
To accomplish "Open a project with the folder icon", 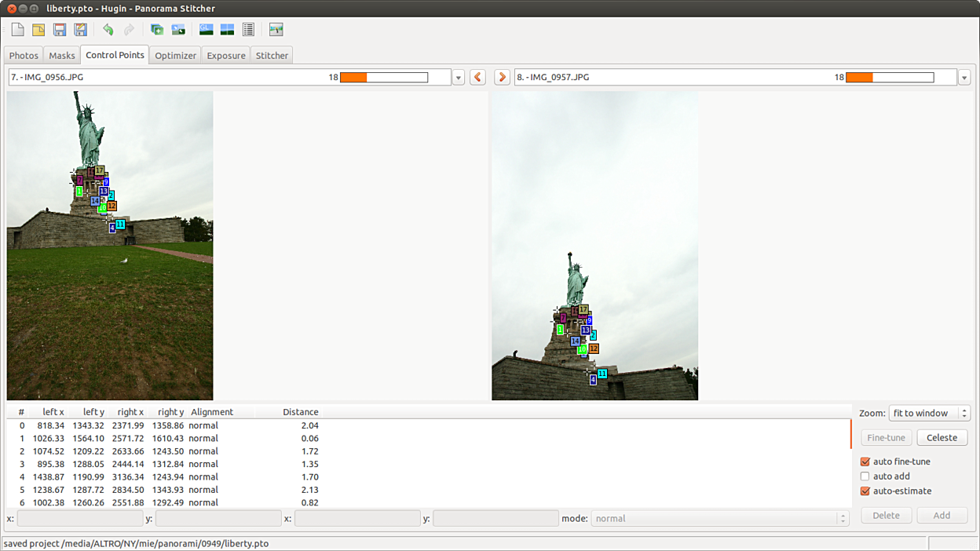I will pos(38,30).
